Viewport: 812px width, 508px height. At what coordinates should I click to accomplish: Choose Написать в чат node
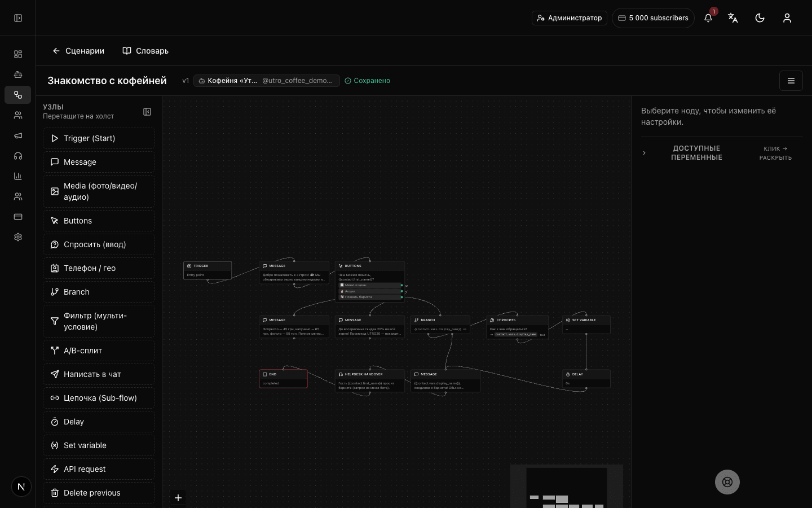tap(99, 374)
